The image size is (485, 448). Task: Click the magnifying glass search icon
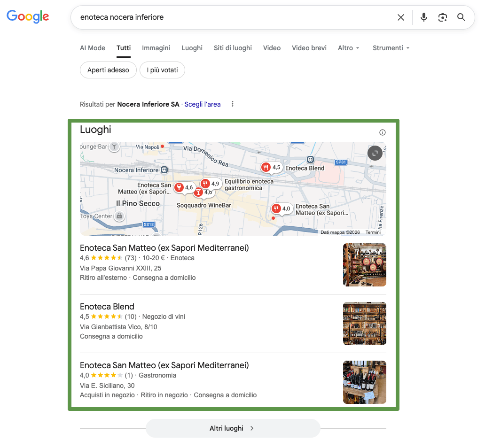click(x=461, y=17)
